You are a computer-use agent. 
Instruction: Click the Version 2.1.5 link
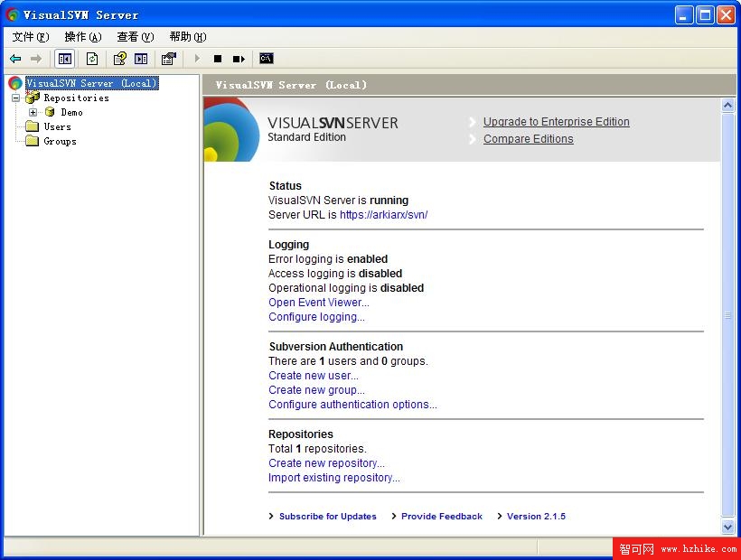point(537,517)
